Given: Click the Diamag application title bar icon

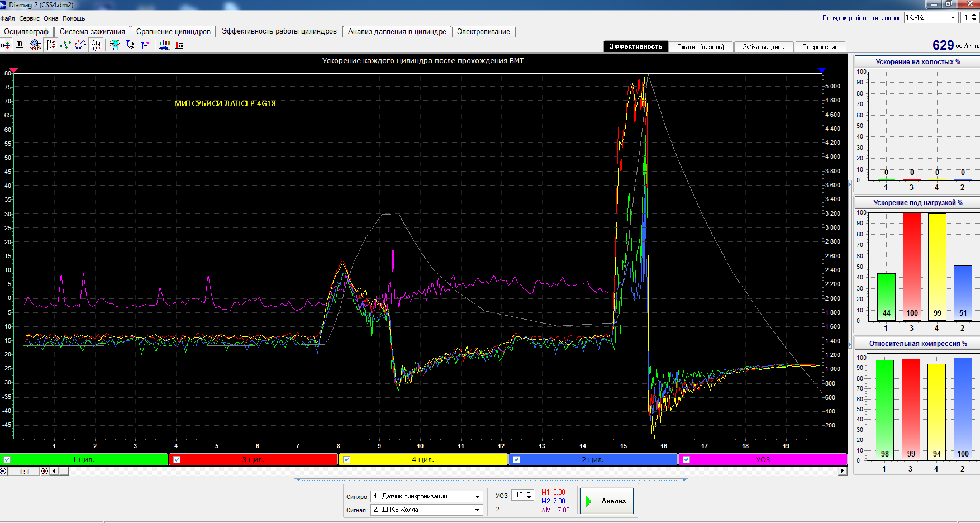Looking at the screenshot, I should (3, 4).
